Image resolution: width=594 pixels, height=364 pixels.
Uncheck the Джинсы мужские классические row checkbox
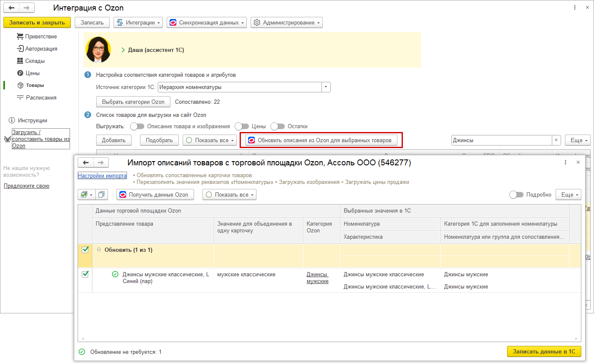[85, 274]
